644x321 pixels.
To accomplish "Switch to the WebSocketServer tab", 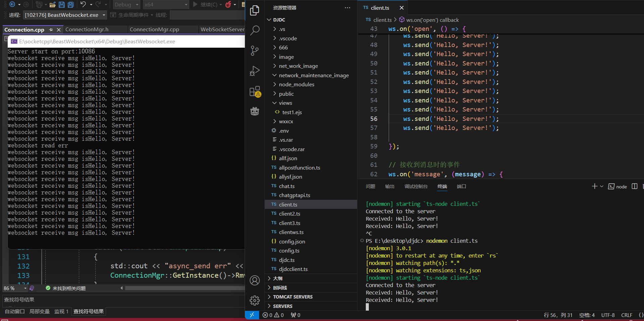I will click(222, 30).
